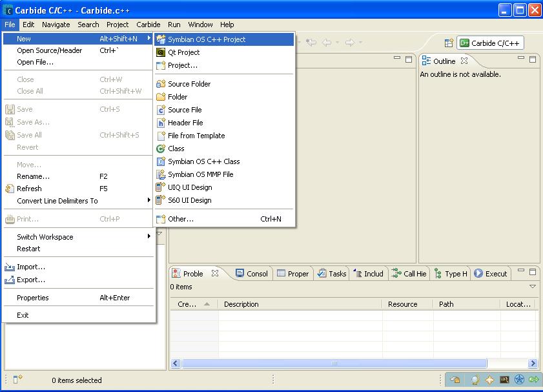Open the Navigate menu
Image resolution: width=543 pixels, height=392 pixels.
[56, 25]
